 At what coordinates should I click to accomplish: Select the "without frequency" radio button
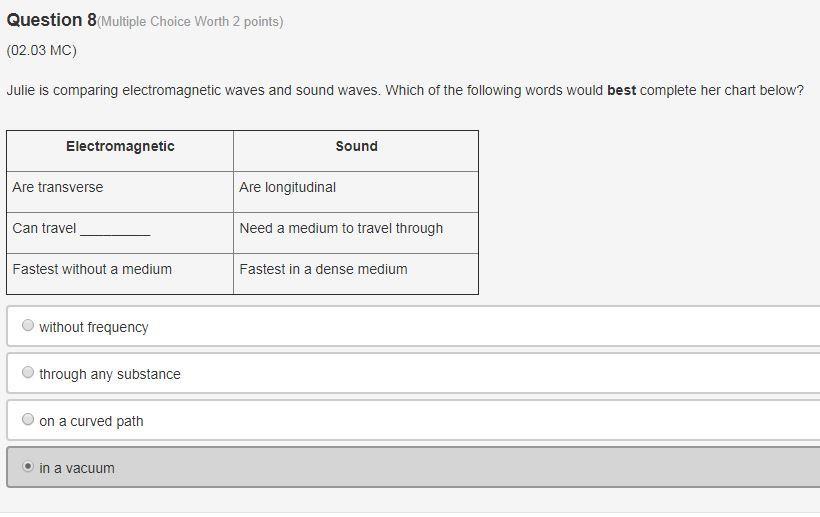point(28,325)
